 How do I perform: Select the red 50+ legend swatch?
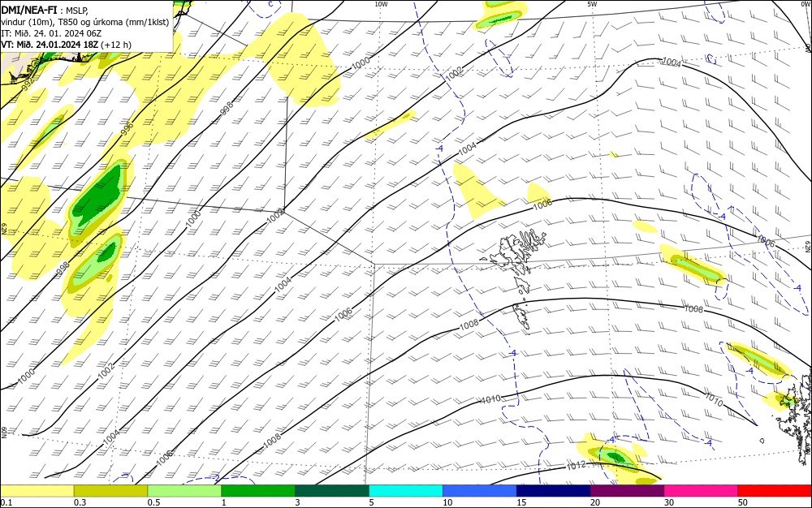click(x=775, y=491)
